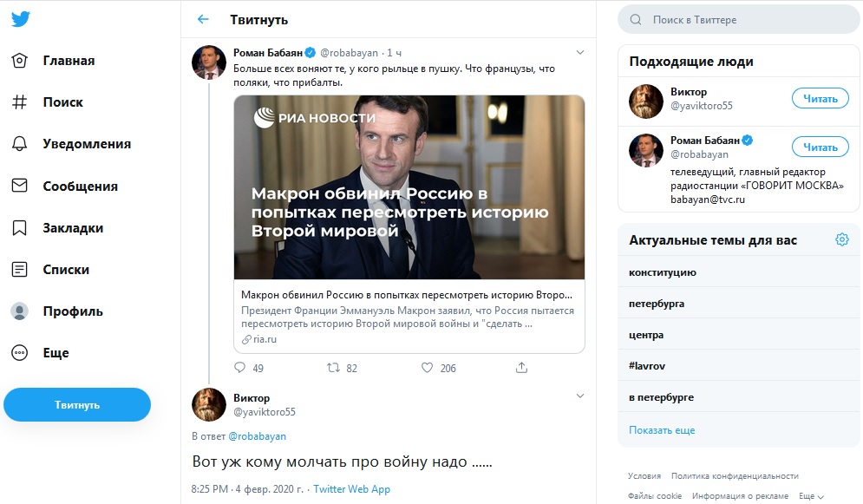
Task: Retweet the Роман Бабаян post
Action: pos(334,368)
